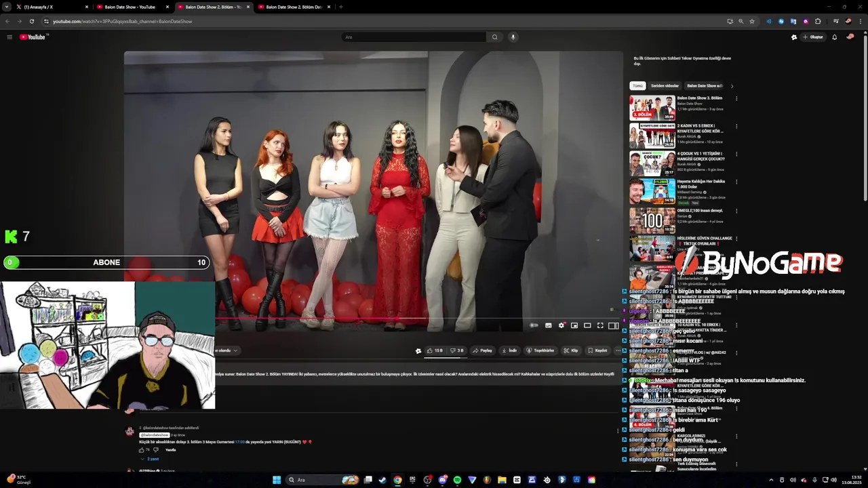Click the YouTube search magnifier button
This screenshot has height=488, width=868.
pyautogui.click(x=495, y=37)
